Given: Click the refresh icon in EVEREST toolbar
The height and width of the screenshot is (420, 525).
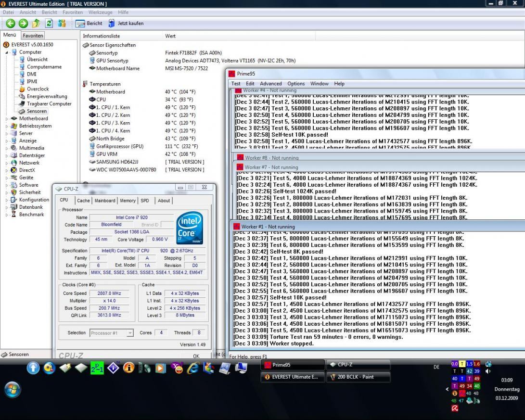Looking at the screenshot, I should click(49, 23).
